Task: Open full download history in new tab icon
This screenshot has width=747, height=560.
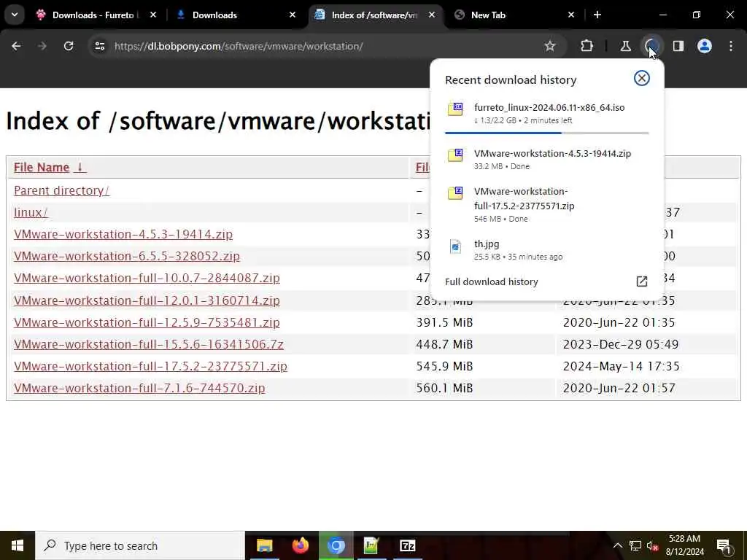Action: [642, 281]
